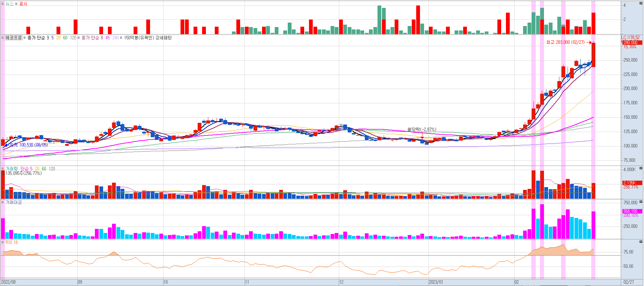Click the 최고 283,000 (02/27) high annotation

coord(566,42)
